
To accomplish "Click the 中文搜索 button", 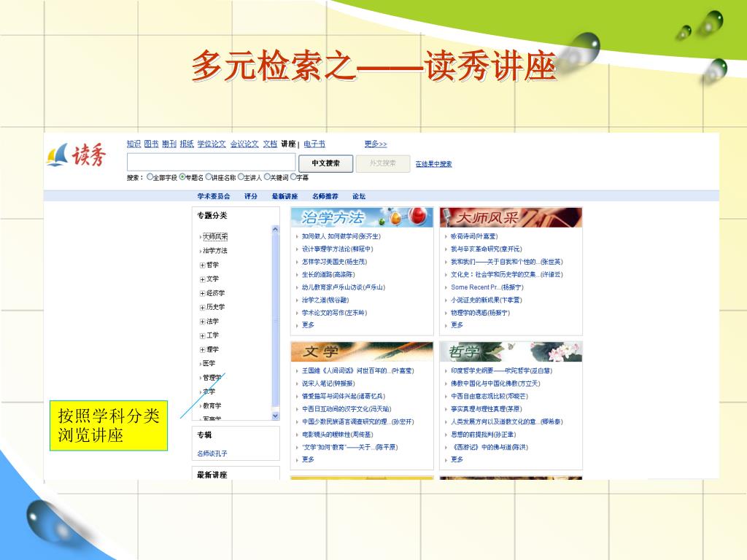I will pyautogui.click(x=326, y=163).
